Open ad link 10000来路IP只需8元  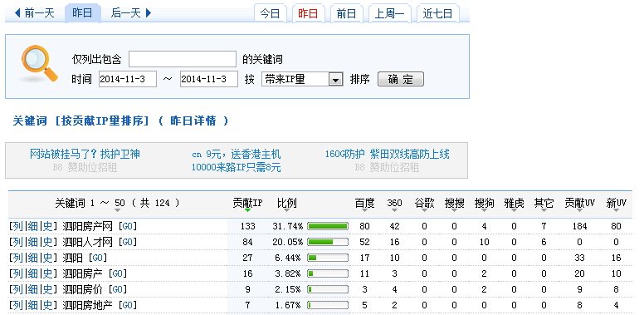pyautogui.click(x=237, y=167)
